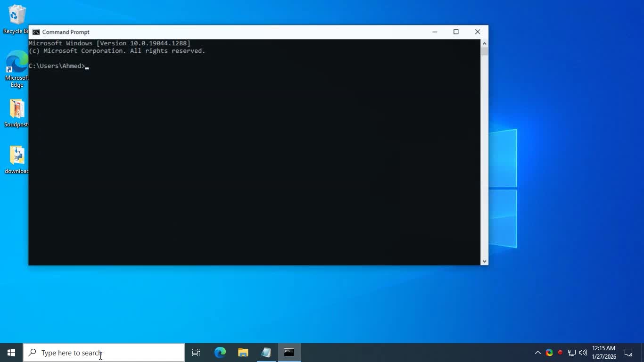Click the scroll down arrow in Command Prompt
644x362 pixels.
(x=484, y=261)
